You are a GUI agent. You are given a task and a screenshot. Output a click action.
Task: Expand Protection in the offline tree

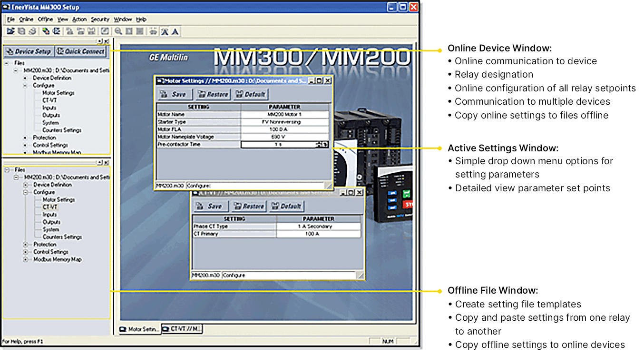pyautogui.click(x=26, y=245)
